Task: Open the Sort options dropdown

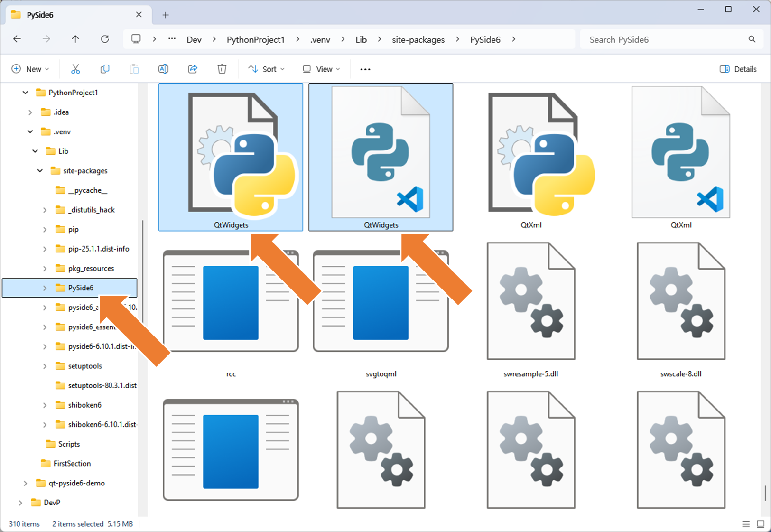Action: click(266, 69)
